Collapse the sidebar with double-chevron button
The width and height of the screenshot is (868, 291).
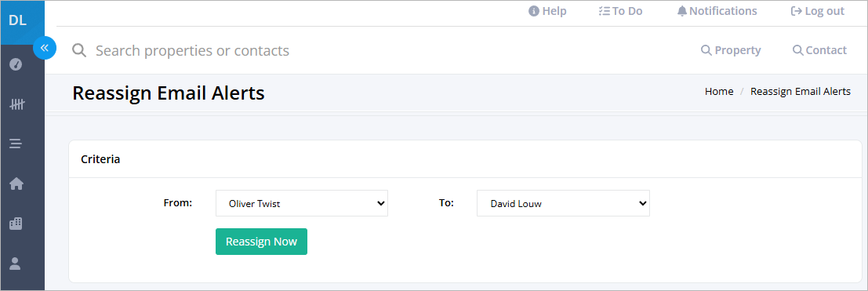45,48
